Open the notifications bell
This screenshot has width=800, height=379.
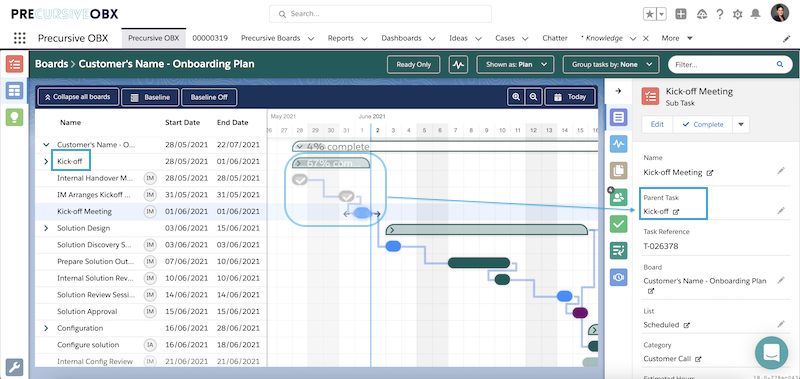[755, 14]
